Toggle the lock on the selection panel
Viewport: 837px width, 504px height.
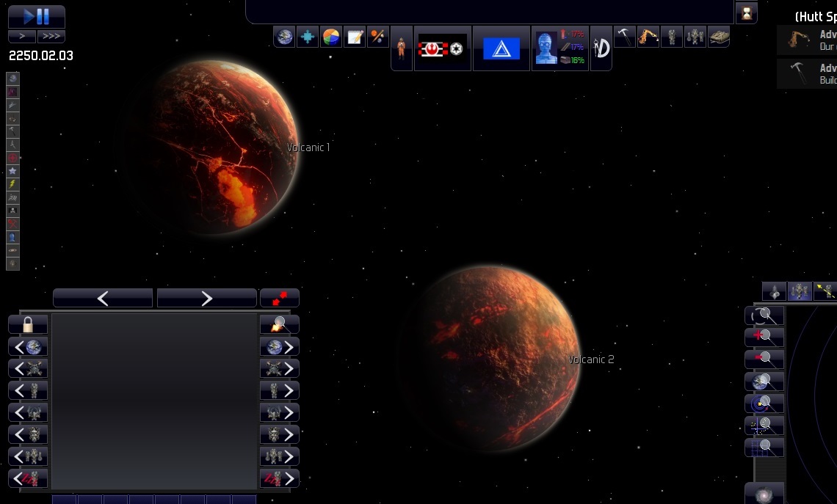pyautogui.click(x=27, y=324)
